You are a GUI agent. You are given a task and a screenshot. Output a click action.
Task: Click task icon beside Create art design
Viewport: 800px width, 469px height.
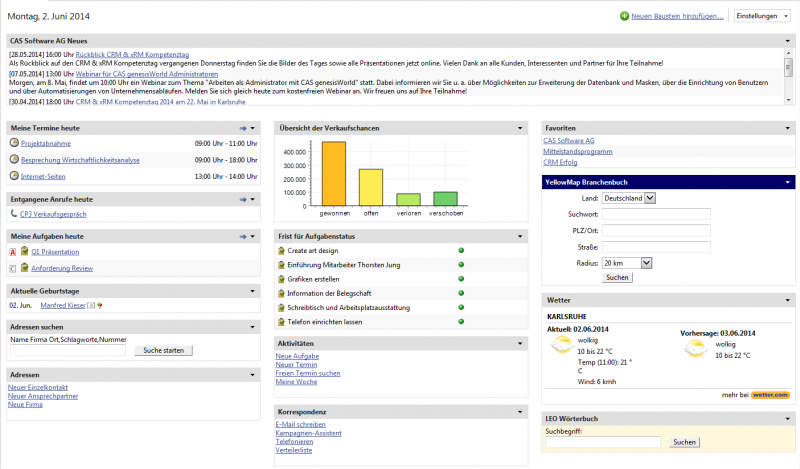pyautogui.click(x=281, y=251)
